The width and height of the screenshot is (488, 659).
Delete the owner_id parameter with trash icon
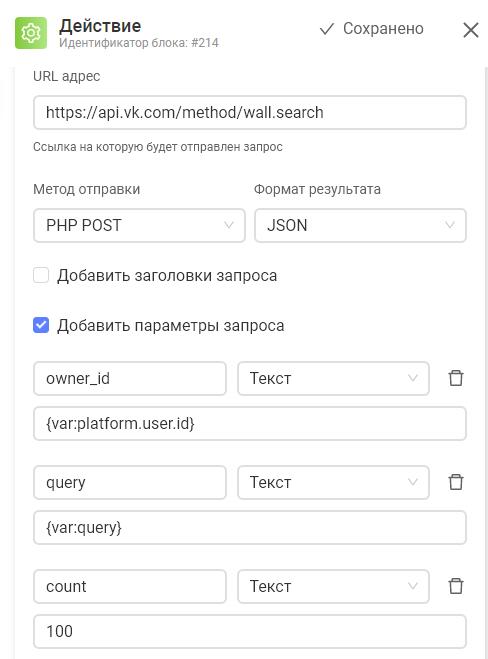456,378
